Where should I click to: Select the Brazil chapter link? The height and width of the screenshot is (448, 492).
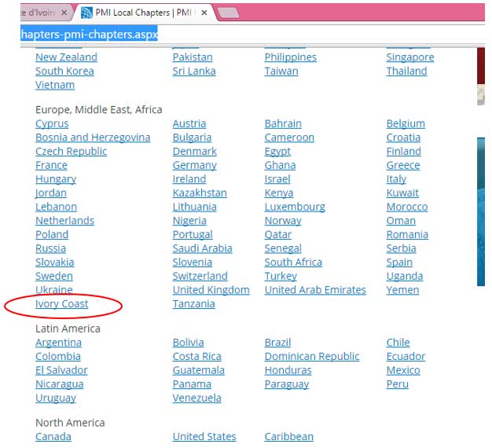tap(277, 343)
